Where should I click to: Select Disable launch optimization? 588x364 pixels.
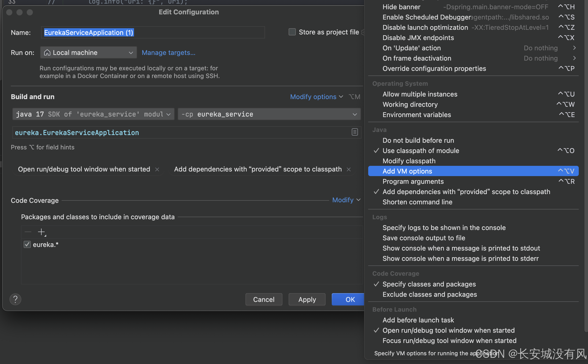(473, 27)
